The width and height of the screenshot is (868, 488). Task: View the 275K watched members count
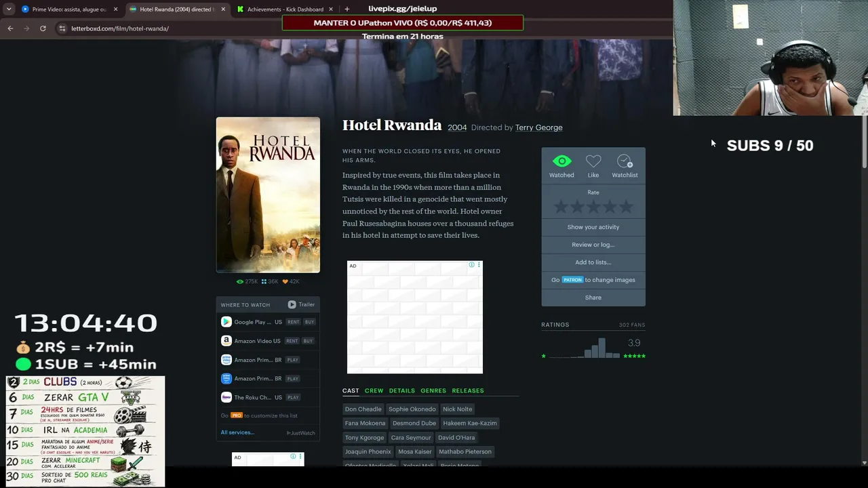tap(248, 281)
